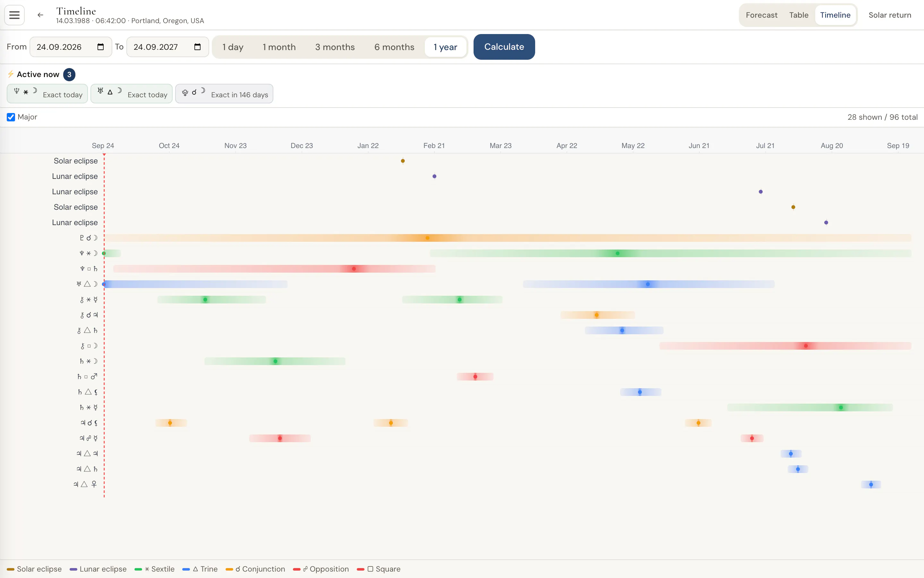
Task: Select the 1 month range
Action: point(279,47)
